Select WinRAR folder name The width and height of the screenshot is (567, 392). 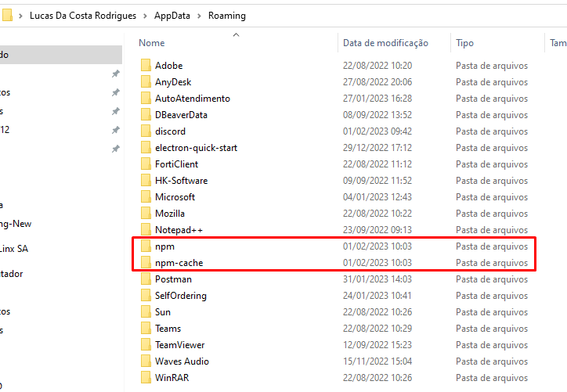172,378
